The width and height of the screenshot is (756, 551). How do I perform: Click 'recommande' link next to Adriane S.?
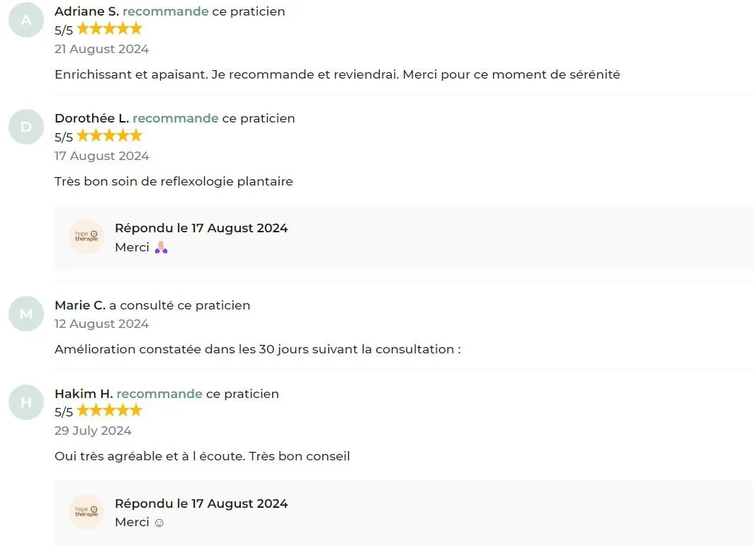(x=165, y=11)
